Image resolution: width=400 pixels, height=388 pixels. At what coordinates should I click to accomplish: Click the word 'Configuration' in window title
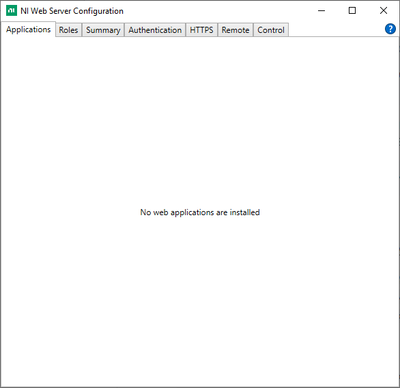(x=98, y=11)
